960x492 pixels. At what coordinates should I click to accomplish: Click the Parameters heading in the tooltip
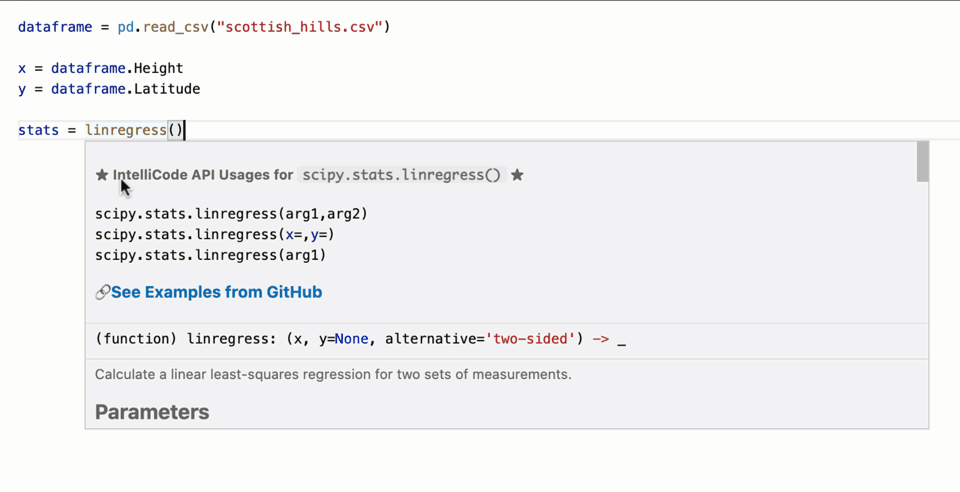152,412
